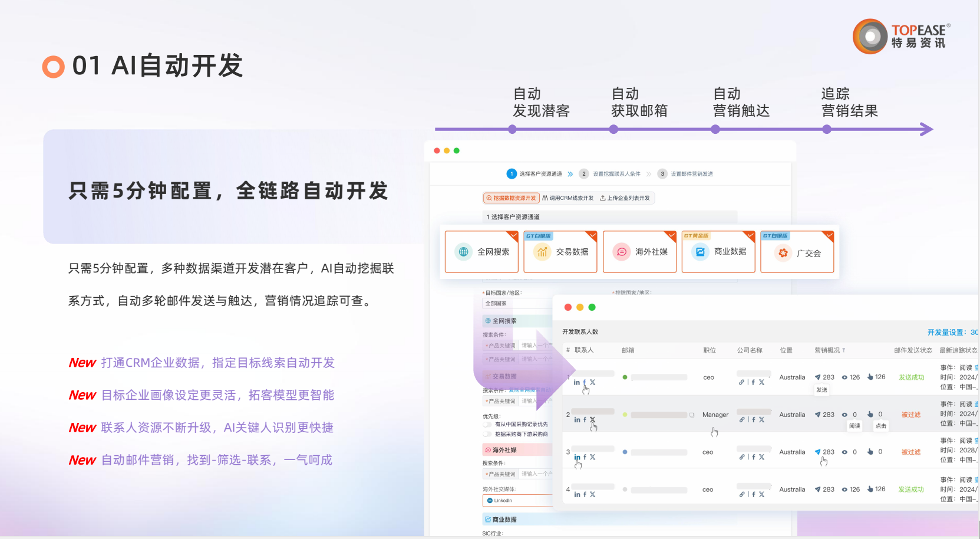Screen dimensions: 980x539
Task: Click the 交易数据 chart icon card
Action: pyautogui.click(x=560, y=252)
